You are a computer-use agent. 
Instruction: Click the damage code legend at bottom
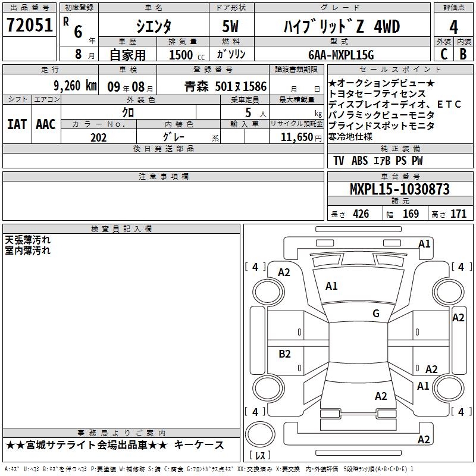coord(209,469)
